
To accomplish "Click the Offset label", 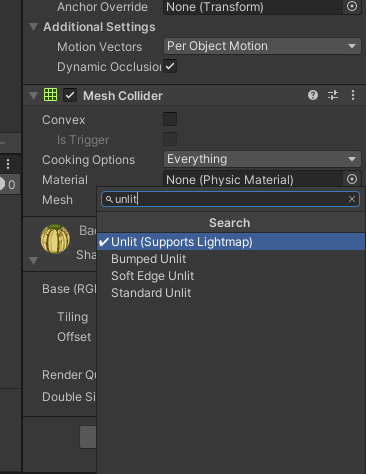I will [74, 337].
